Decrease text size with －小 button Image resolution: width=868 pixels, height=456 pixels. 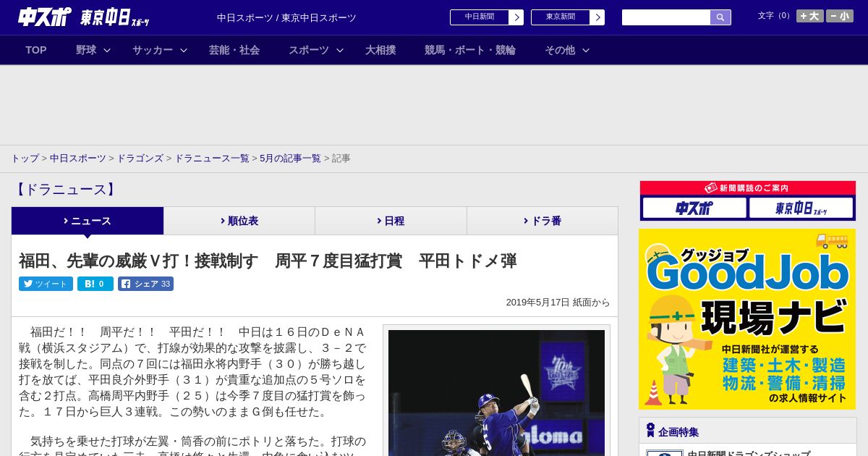click(x=840, y=16)
